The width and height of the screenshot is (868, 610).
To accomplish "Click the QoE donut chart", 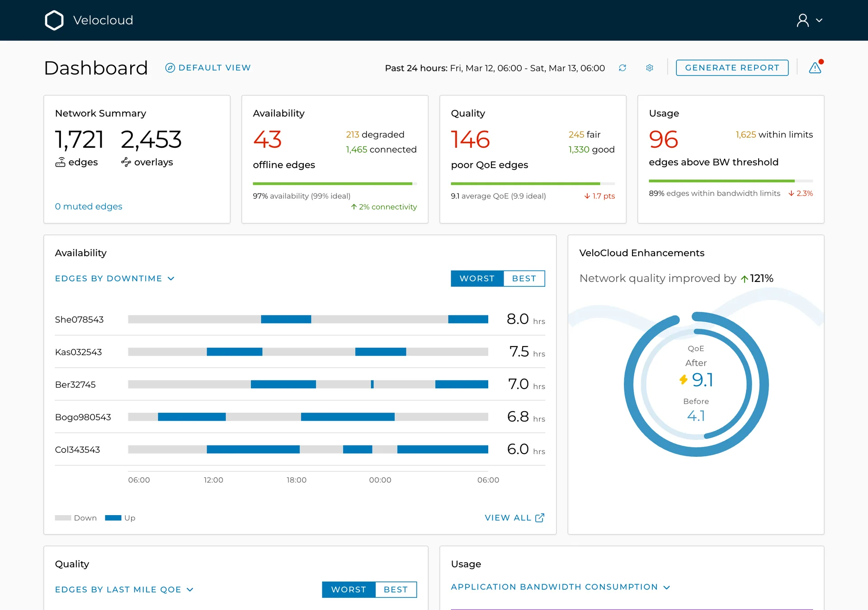I will (696, 384).
